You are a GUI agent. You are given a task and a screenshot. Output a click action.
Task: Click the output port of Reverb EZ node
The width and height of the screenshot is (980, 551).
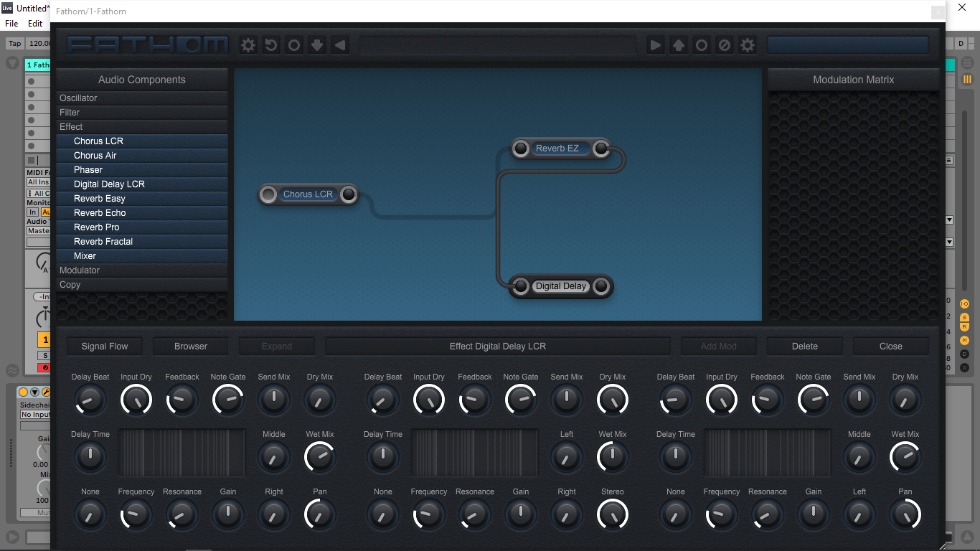tap(601, 149)
